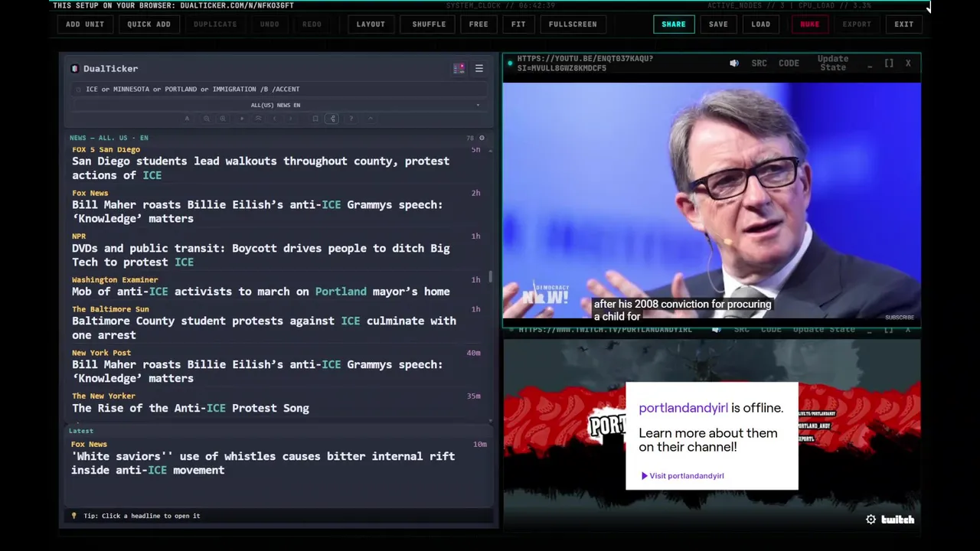Open Baltimore County student protests headline
This screenshot has width=980, height=551.
(264, 328)
